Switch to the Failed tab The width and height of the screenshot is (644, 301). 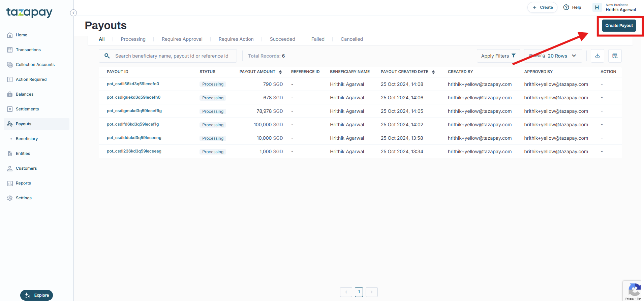pos(318,39)
